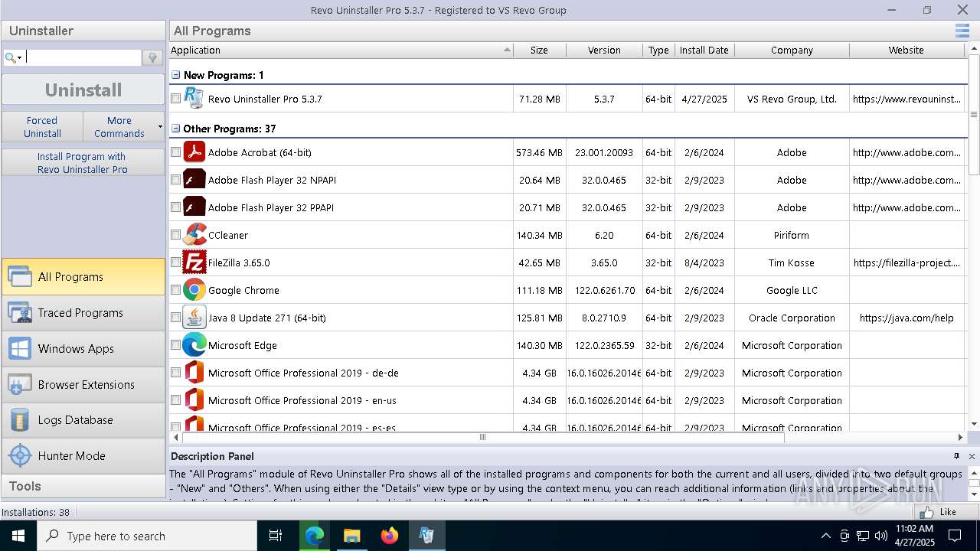Show hidden system tray icons
This screenshot has height=551, width=980.
pyautogui.click(x=825, y=536)
